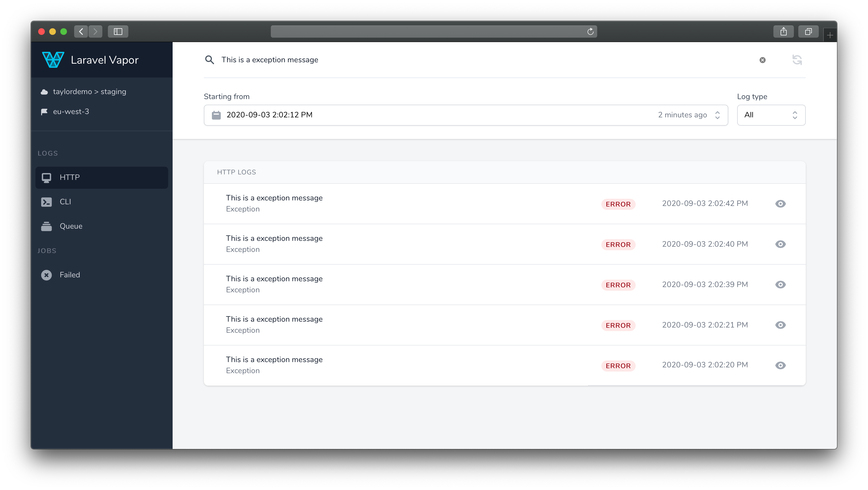The height and width of the screenshot is (490, 868).
Task: View log entry from 2:02:21 PM
Action: pos(780,325)
